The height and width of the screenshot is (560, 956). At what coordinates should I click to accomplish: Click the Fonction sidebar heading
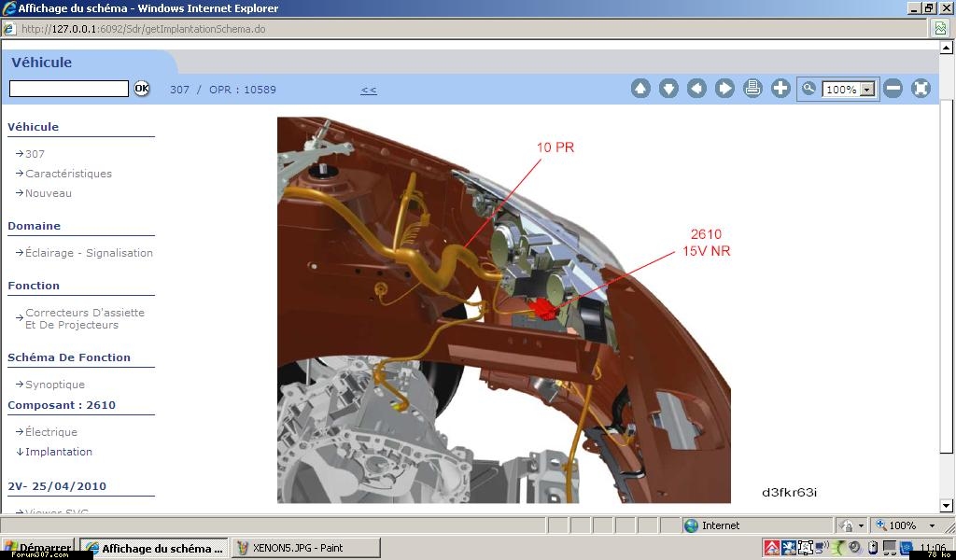34,286
